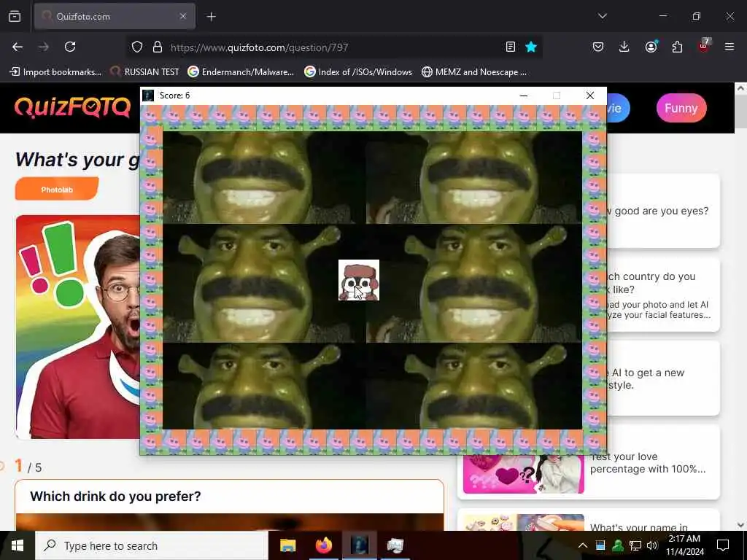
Task: Click the love percentage quiz thumbnail
Action: 524,474
